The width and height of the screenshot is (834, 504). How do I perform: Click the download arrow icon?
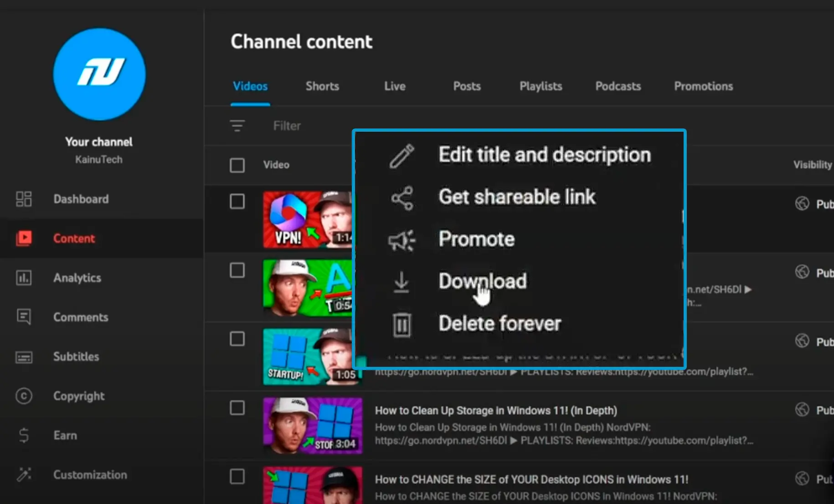click(401, 282)
